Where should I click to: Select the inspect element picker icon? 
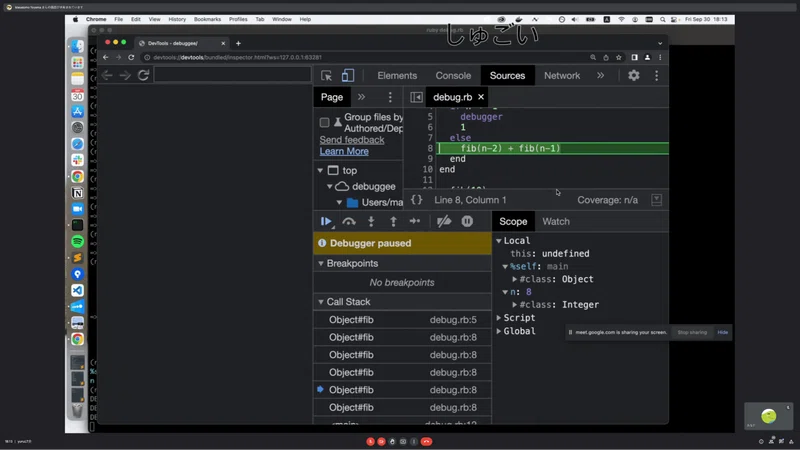tap(327, 76)
